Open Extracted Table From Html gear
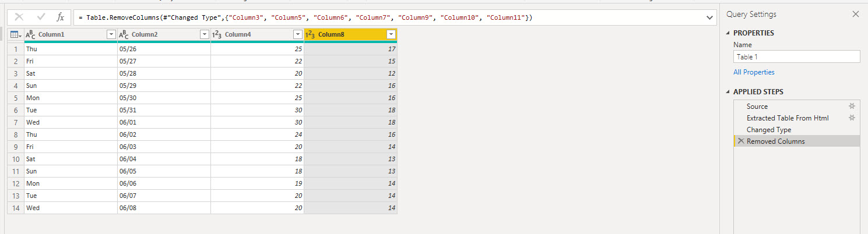This screenshot has width=868, height=234. 852,118
